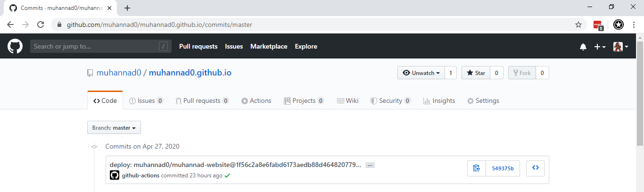Image resolution: width=644 pixels, height=192 pixels.
Task: Focus the Search or jump to field
Action: coord(101,46)
